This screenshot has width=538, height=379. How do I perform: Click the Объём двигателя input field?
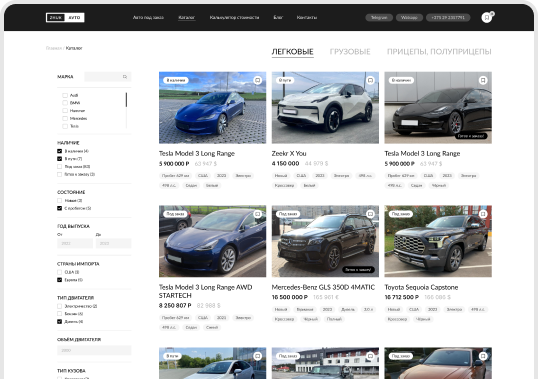(94, 351)
